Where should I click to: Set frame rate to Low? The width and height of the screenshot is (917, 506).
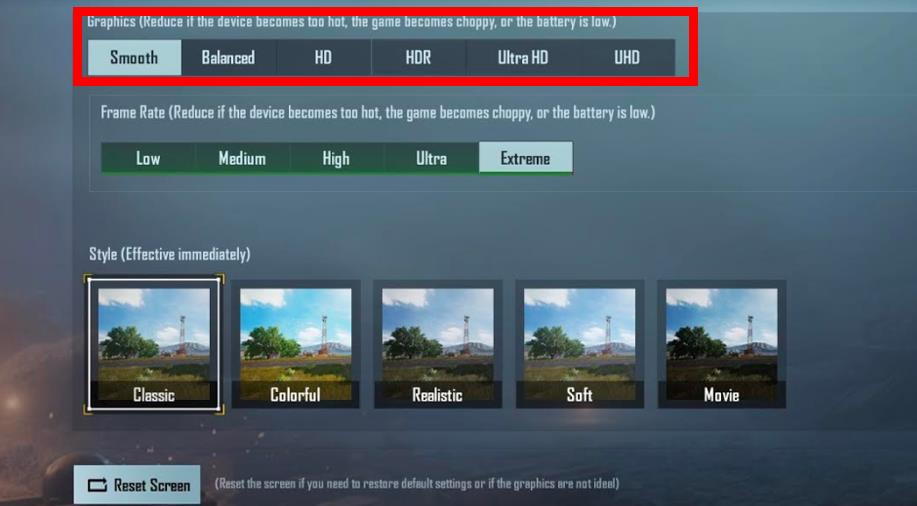tap(148, 158)
